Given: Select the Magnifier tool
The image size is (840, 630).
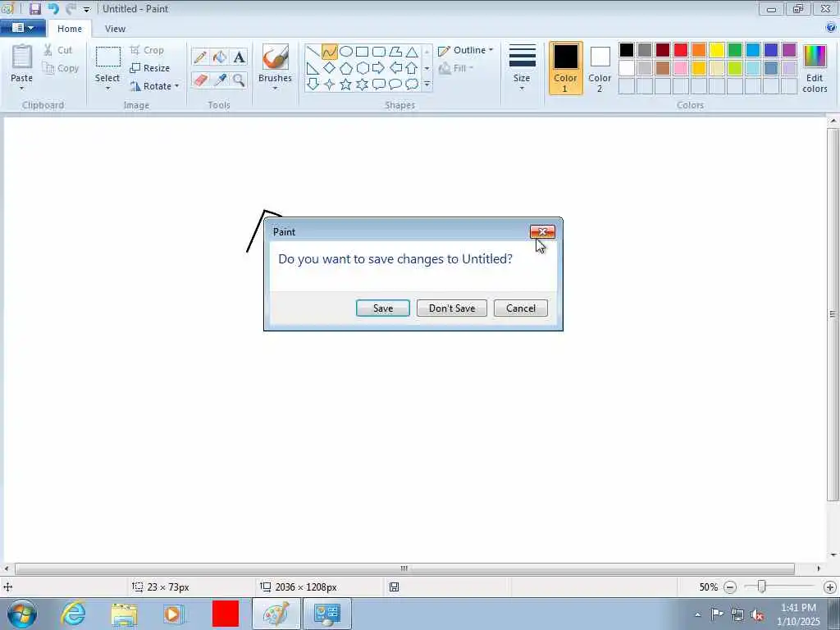Looking at the screenshot, I should pyautogui.click(x=239, y=80).
